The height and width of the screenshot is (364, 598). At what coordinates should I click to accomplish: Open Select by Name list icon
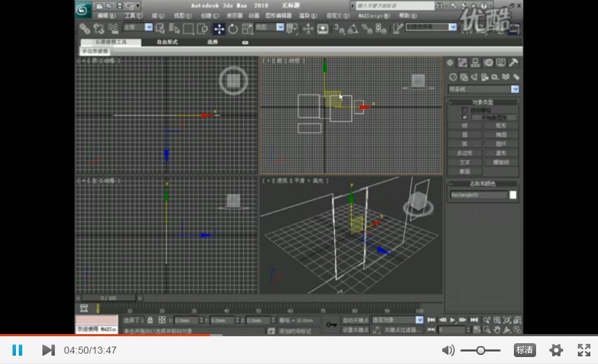(x=175, y=28)
